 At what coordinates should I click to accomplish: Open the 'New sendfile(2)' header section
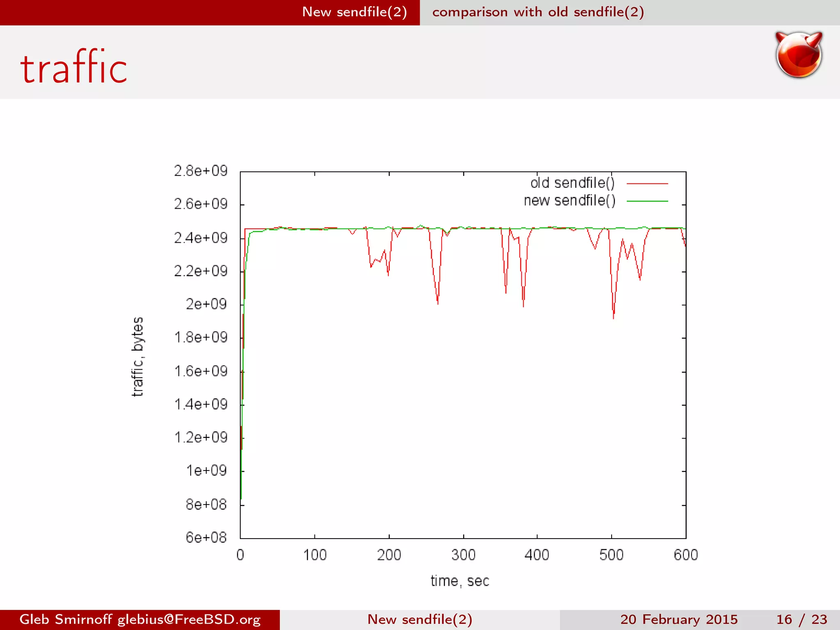pyautogui.click(x=354, y=12)
